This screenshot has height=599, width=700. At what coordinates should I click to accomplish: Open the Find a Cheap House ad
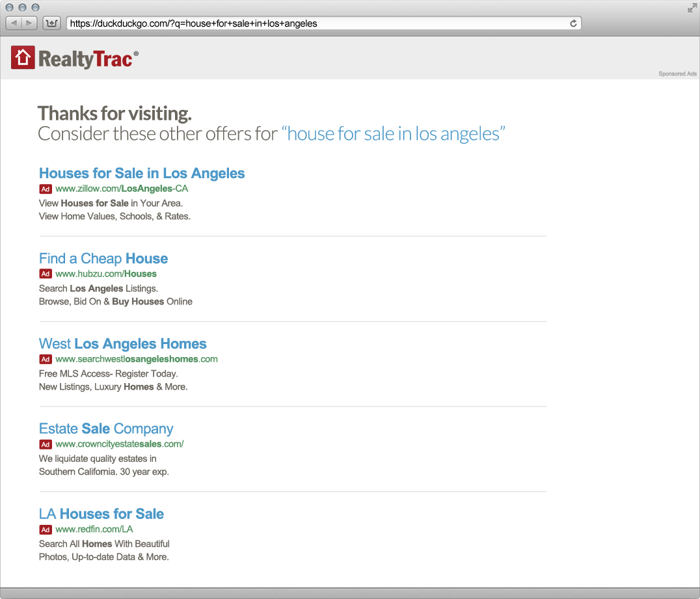103,259
